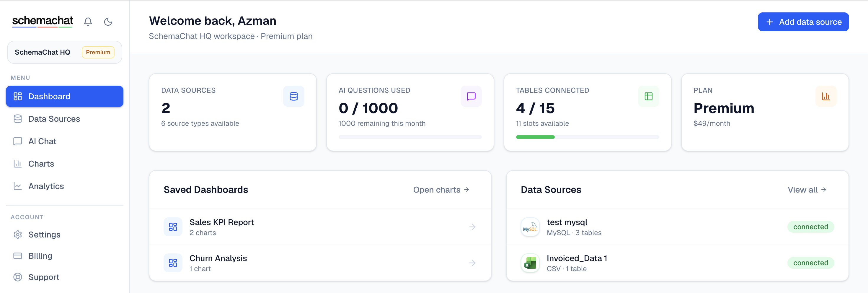Viewport: 868px width, 293px height.
Task: Click the '0 / 1000' questions used value
Action: 368,108
